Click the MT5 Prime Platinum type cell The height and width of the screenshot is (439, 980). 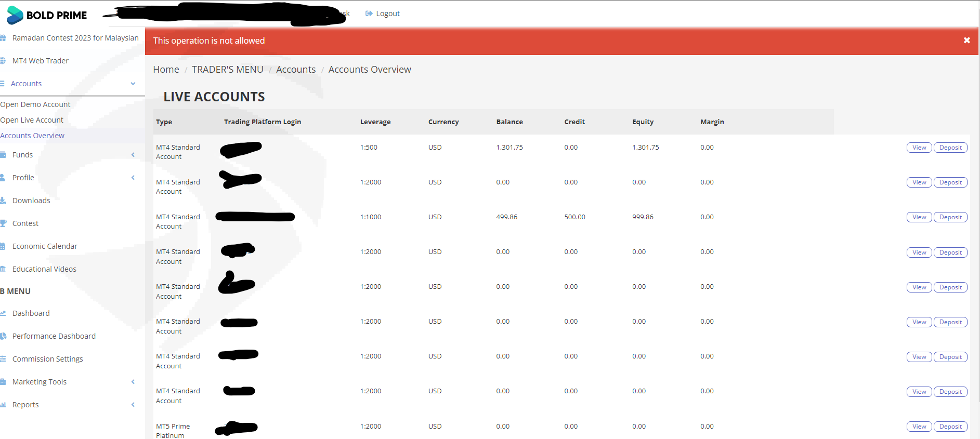pyautogui.click(x=173, y=431)
